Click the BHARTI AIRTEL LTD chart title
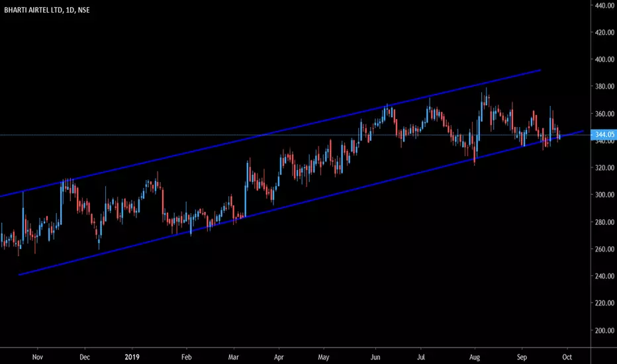617x364 pixels. (47, 10)
